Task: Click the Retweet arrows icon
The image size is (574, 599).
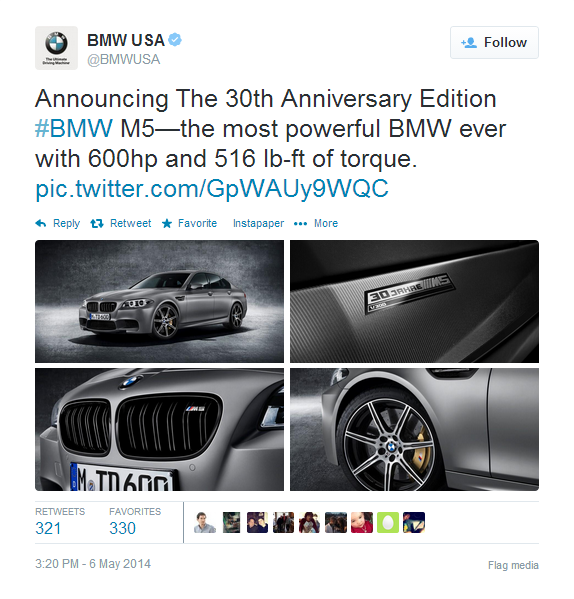Action: coord(97,223)
